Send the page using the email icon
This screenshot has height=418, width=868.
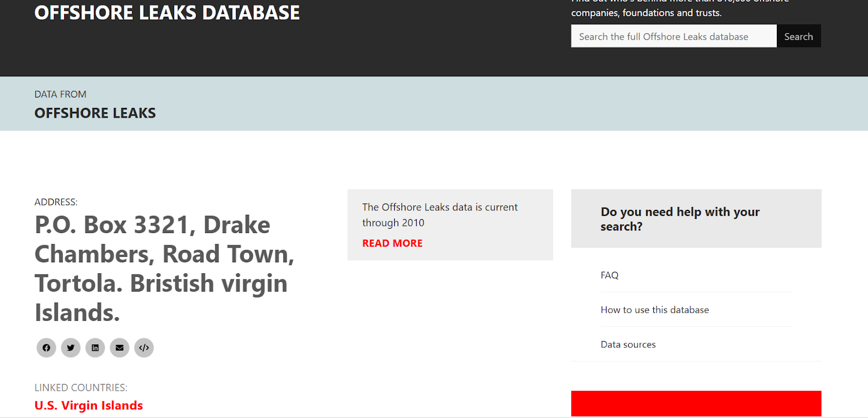pyautogui.click(x=119, y=348)
